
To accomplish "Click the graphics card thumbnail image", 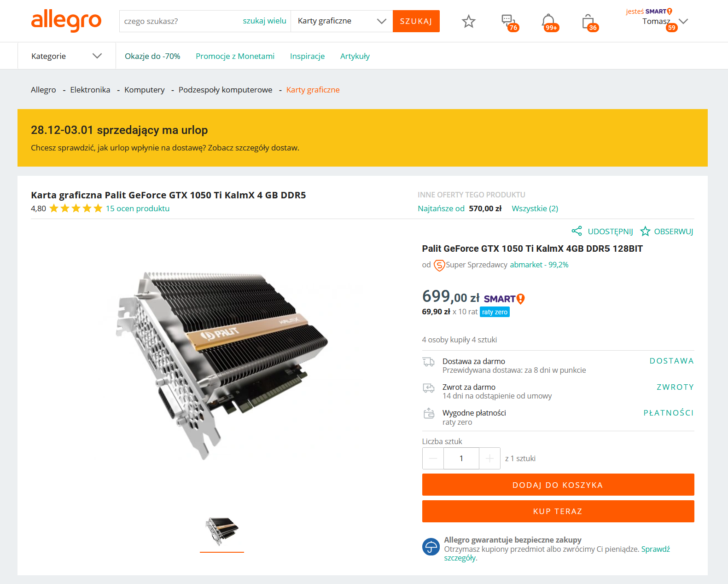I will point(222,531).
